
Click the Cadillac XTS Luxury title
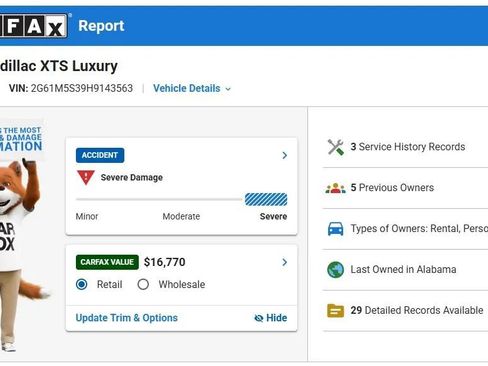coord(59,66)
